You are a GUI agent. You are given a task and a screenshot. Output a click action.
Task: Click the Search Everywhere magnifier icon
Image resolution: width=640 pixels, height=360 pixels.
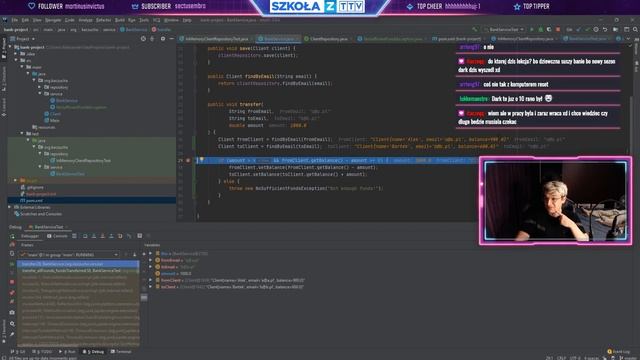pos(635,29)
